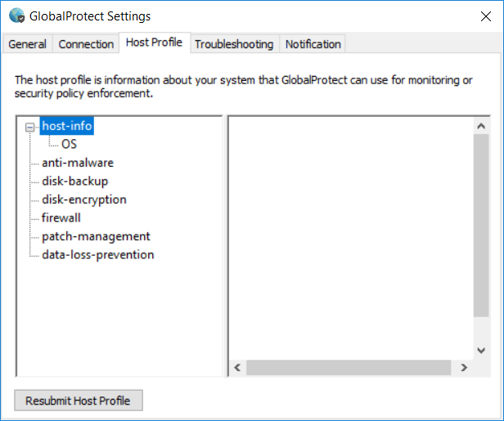
Task: Choose the disk-backup entry
Action: tap(74, 181)
